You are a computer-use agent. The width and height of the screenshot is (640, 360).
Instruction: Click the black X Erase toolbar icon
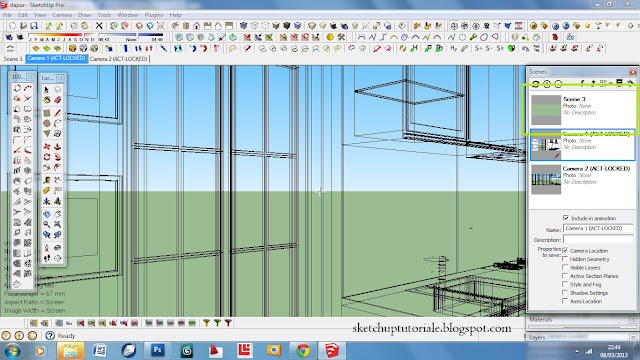point(99,26)
